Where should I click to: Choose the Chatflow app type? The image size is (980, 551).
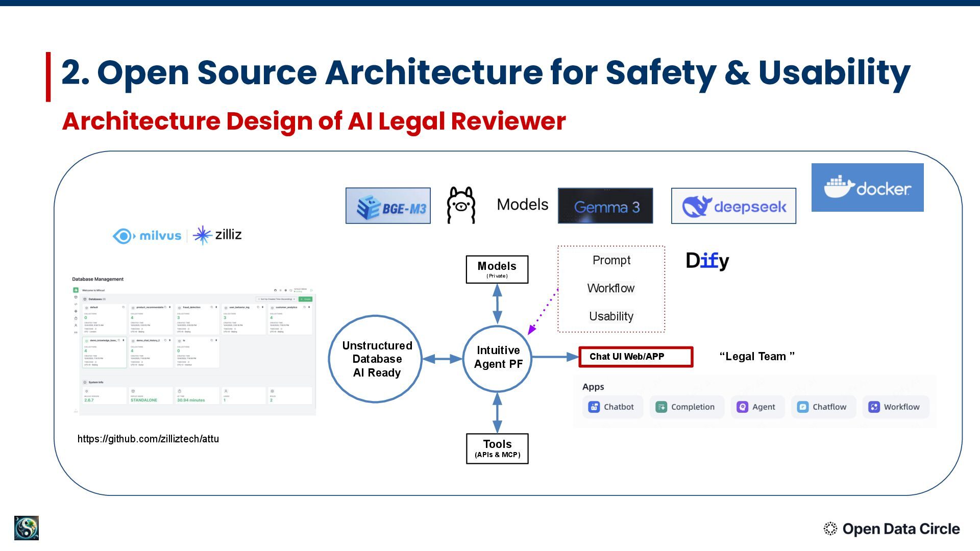[x=822, y=407]
